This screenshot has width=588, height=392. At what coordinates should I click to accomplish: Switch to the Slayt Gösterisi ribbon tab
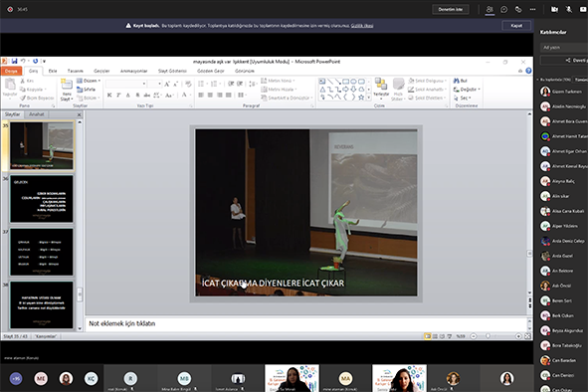coord(172,71)
